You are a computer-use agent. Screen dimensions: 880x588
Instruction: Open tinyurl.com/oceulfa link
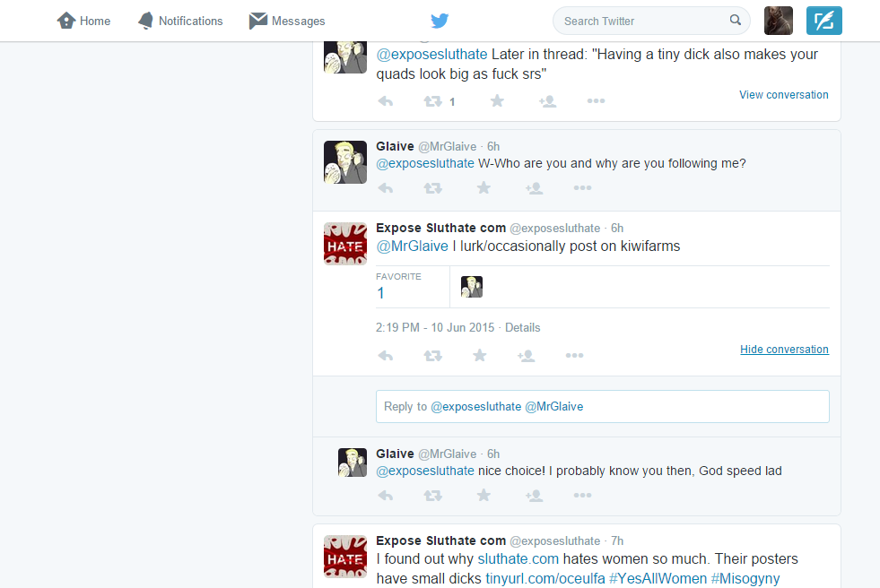545,578
